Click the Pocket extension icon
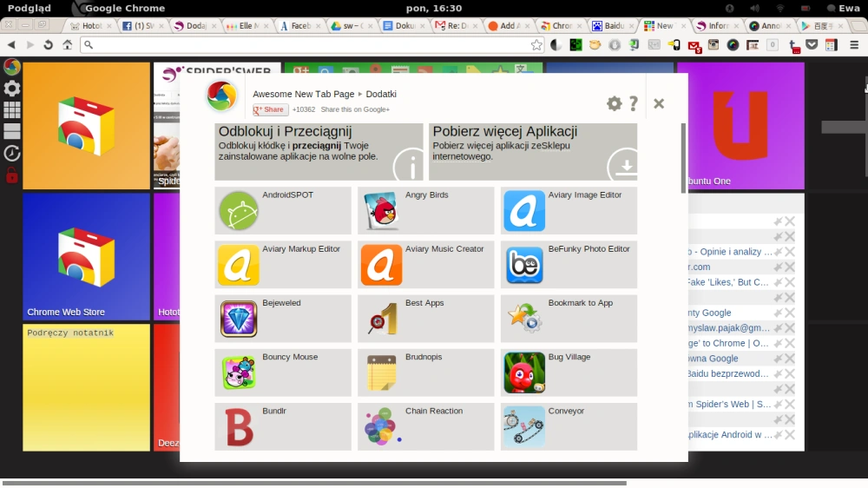The width and height of the screenshot is (868, 488). tap(812, 45)
